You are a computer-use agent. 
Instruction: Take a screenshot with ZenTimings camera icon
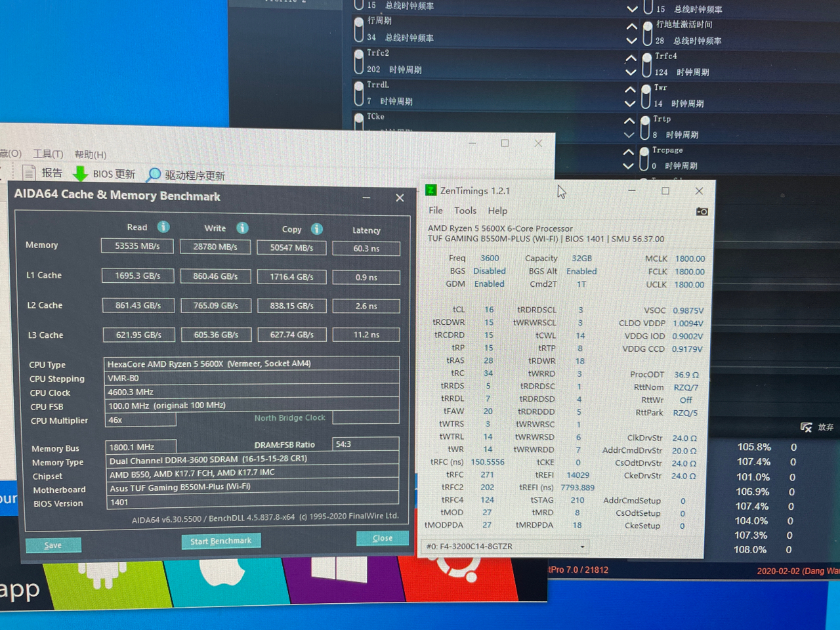[702, 211]
